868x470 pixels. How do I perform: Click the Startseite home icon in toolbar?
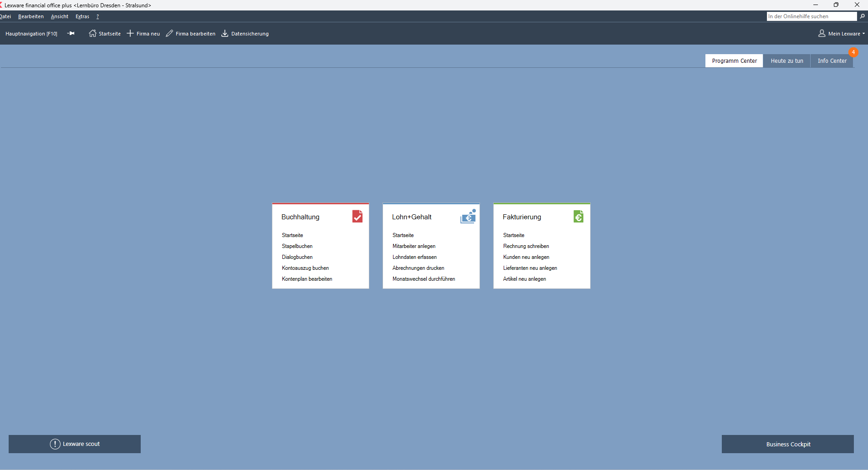point(92,34)
